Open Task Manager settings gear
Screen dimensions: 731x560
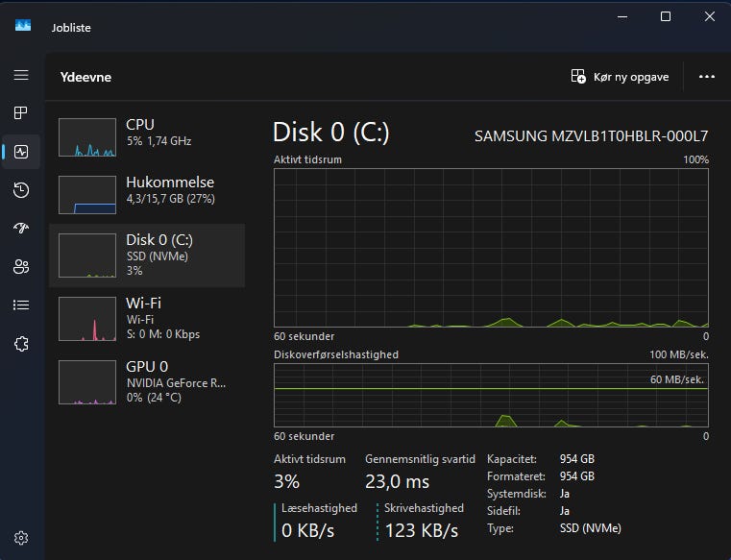21,538
